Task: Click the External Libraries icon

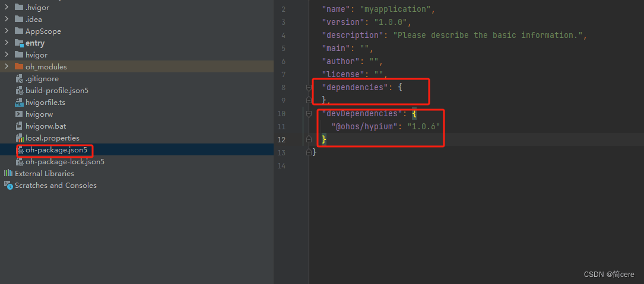Action: coord(8,173)
